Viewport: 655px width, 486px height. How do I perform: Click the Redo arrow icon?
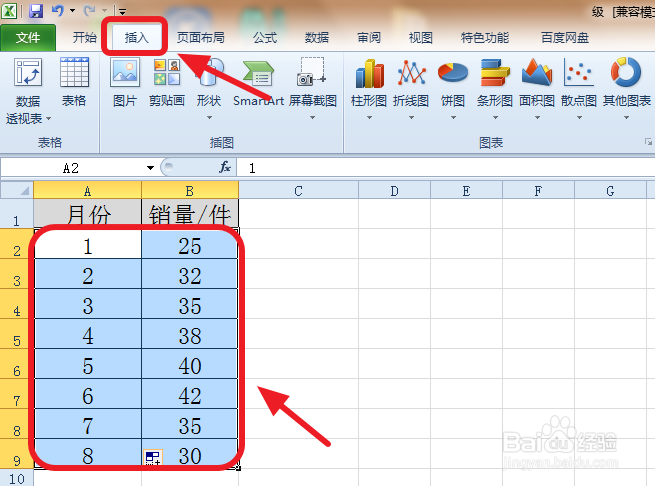click(89, 10)
